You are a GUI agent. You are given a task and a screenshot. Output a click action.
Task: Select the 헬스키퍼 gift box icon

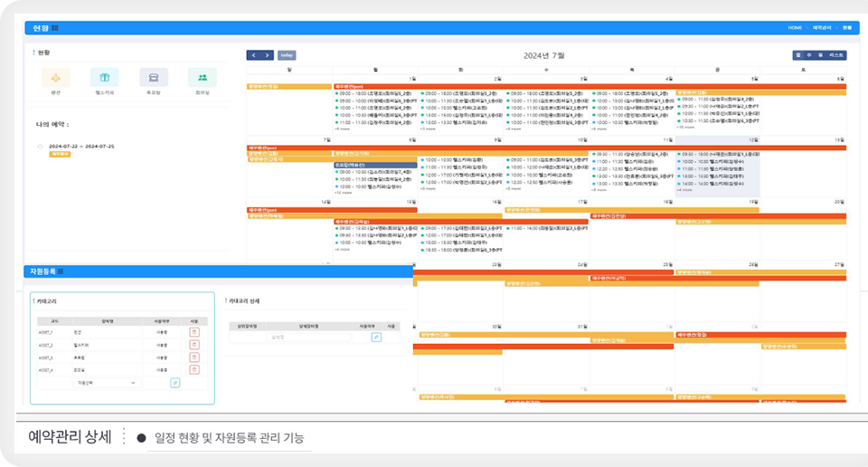pos(105,78)
